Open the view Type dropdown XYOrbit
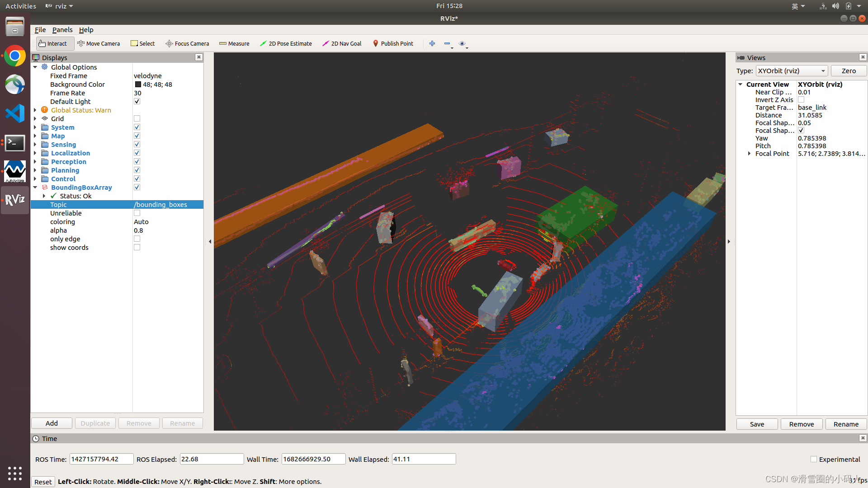Viewport: 868px width, 488px height. tap(792, 71)
